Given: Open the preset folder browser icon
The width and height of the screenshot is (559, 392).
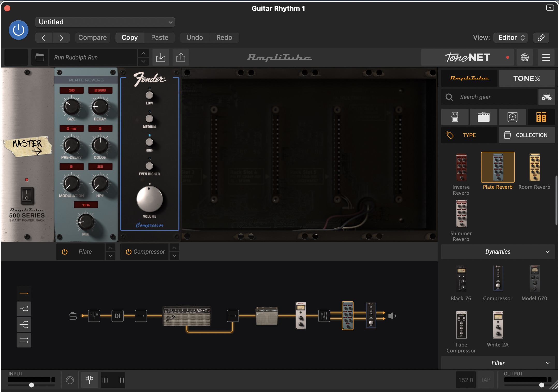Looking at the screenshot, I should coord(40,57).
